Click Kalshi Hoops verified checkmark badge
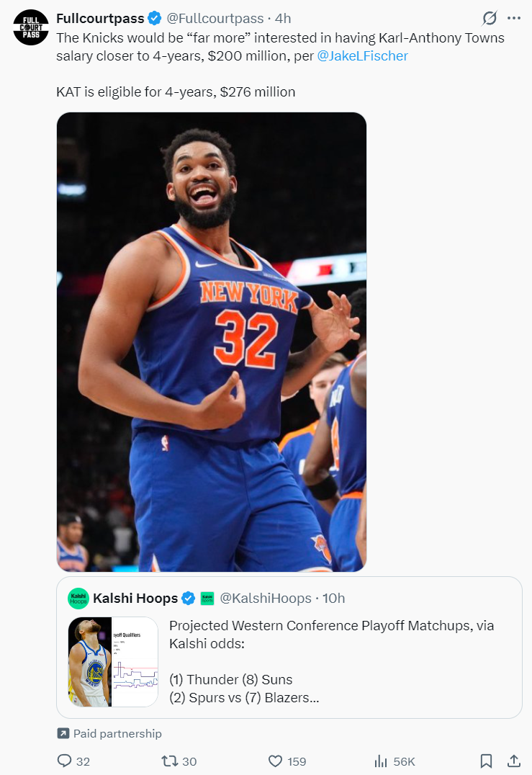Image resolution: width=532 pixels, height=775 pixels. [188, 599]
